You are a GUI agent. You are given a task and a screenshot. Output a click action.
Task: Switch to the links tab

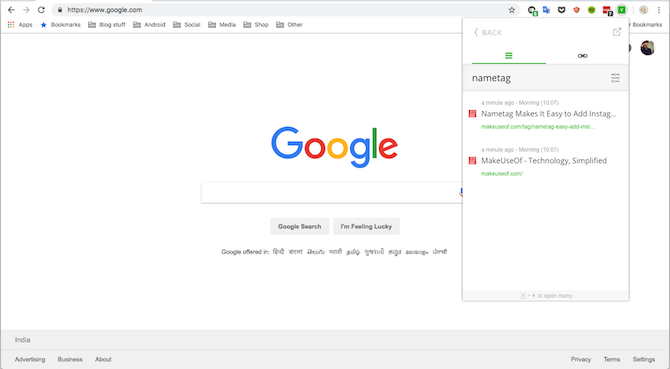pos(582,56)
